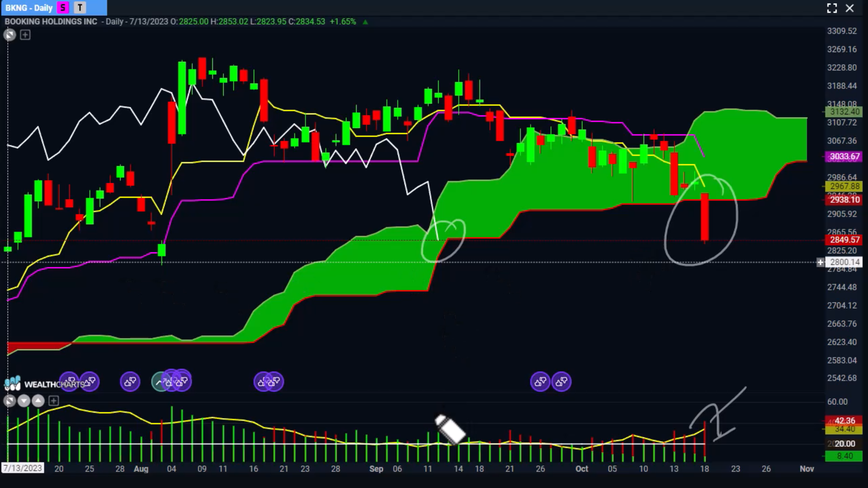
Task: Move the lower indicator pane up
Action: [38, 401]
